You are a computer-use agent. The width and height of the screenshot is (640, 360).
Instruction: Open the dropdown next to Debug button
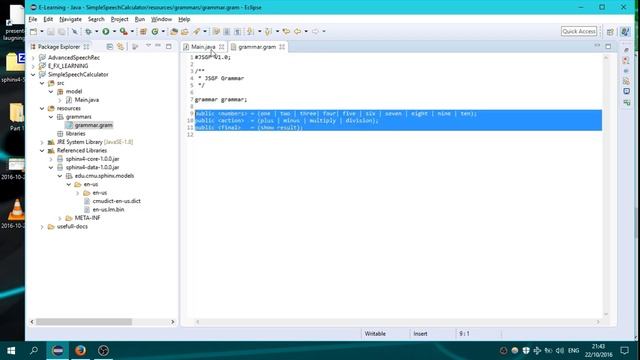pos(97,31)
